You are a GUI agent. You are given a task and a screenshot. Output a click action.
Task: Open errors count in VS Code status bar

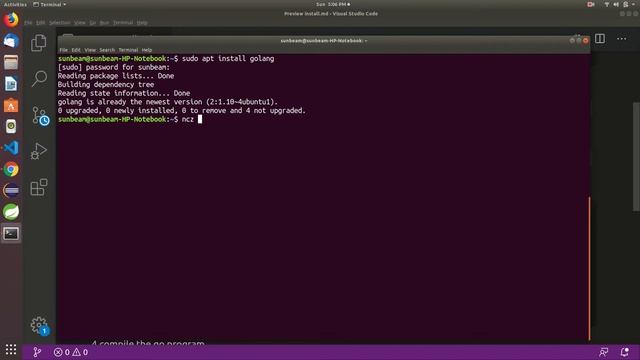click(x=62, y=352)
